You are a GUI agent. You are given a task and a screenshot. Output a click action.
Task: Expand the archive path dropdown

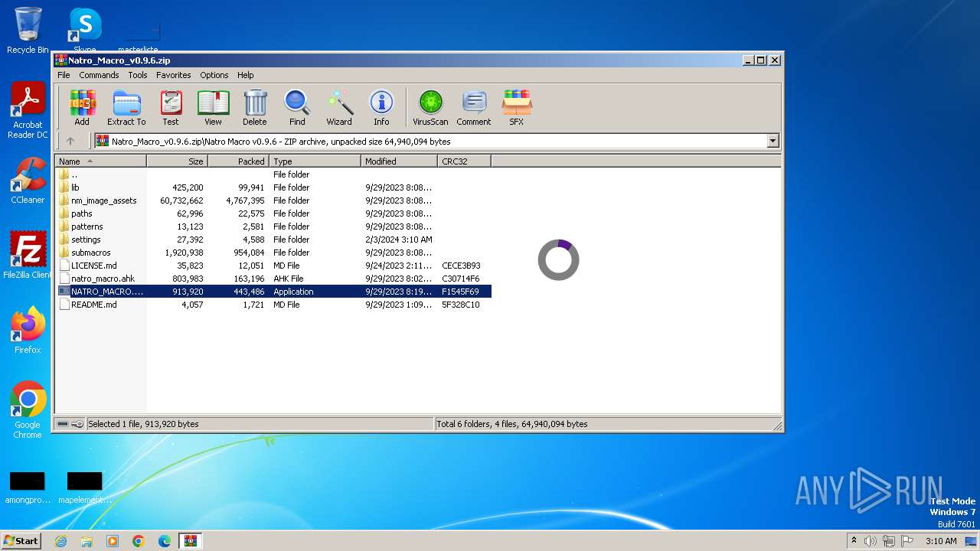pos(773,141)
